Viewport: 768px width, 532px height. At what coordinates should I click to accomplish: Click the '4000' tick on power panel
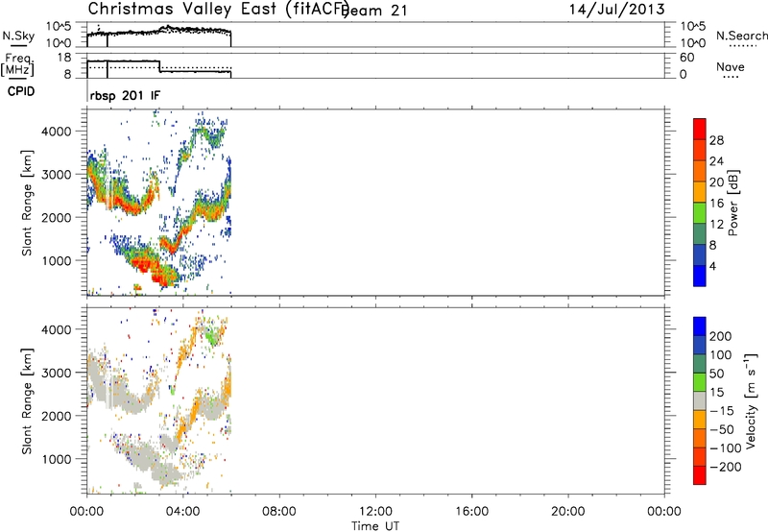tap(57, 132)
